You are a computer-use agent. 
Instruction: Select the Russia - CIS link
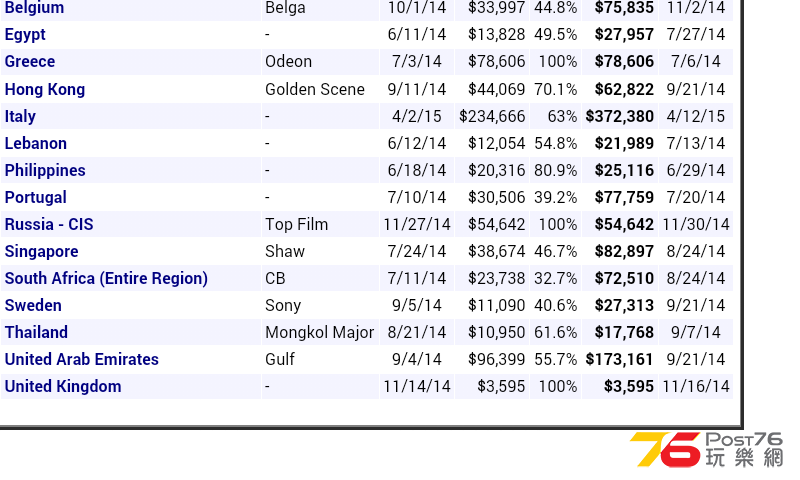(49, 224)
